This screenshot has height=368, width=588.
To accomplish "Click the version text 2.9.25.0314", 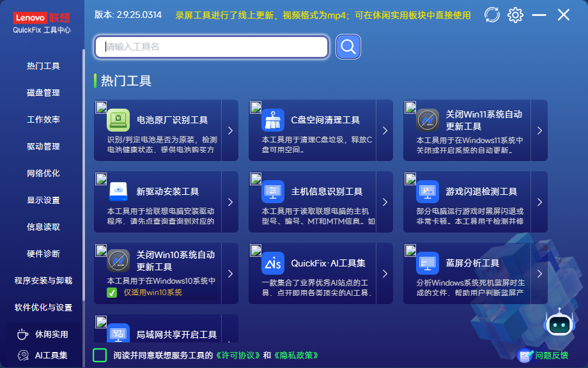I will click(139, 15).
